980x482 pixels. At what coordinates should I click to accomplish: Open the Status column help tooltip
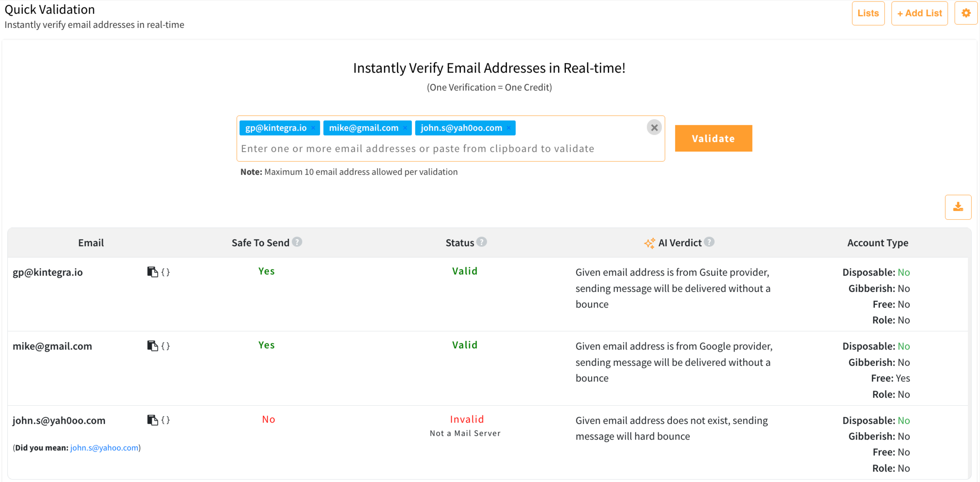(482, 242)
